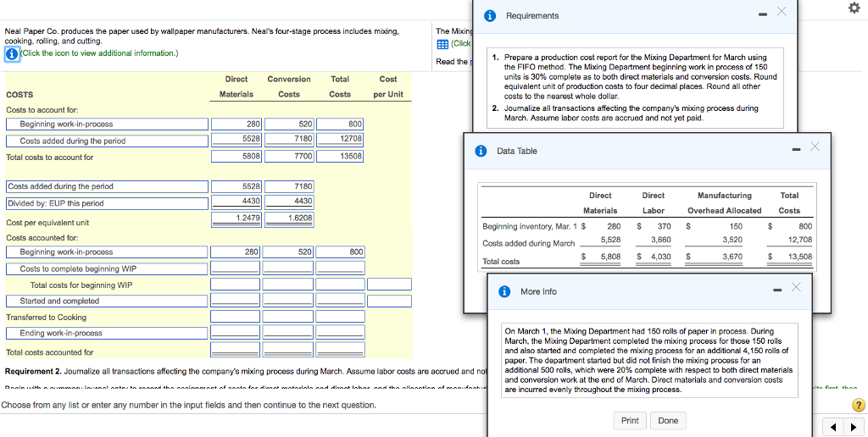Minimize the Data Table dialog
This screenshot has width=868, height=437.
coord(795,149)
